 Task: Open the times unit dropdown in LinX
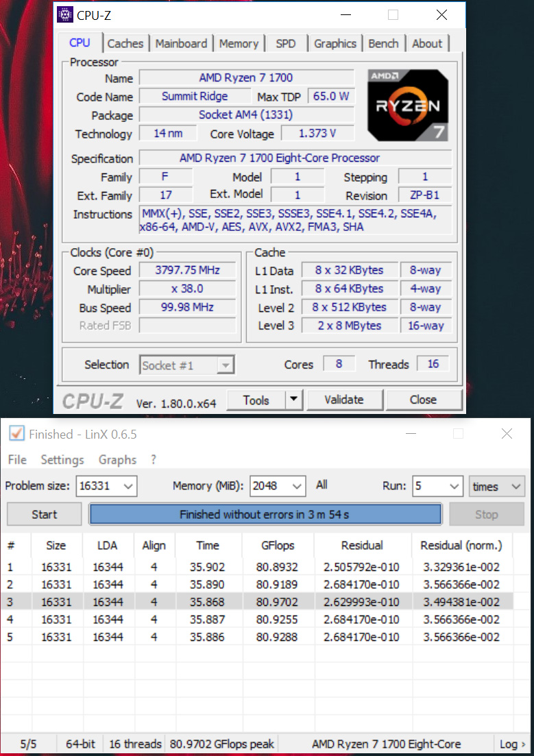click(496, 486)
